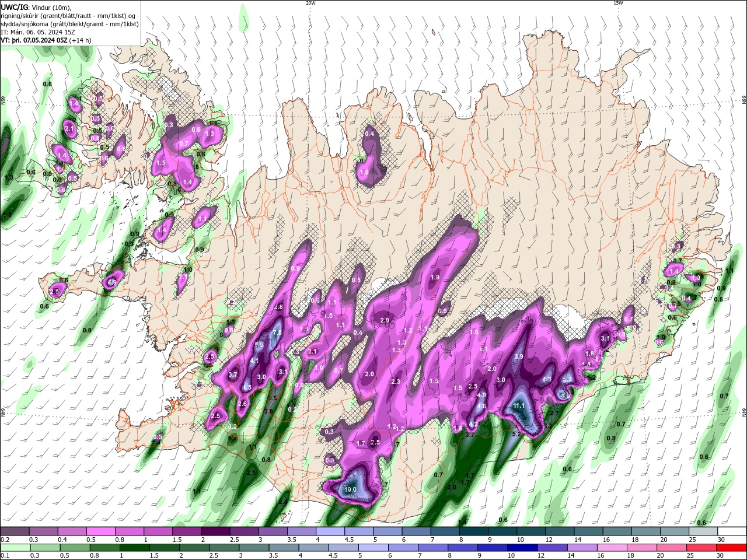Click the '10.0' precipitation value on the south coast

click(x=350, y=489)
